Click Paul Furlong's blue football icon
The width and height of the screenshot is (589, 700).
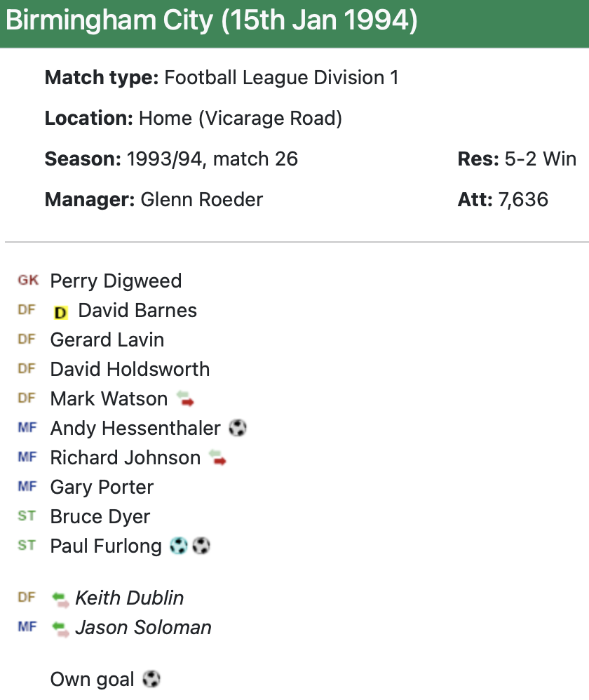click(179, 546)
